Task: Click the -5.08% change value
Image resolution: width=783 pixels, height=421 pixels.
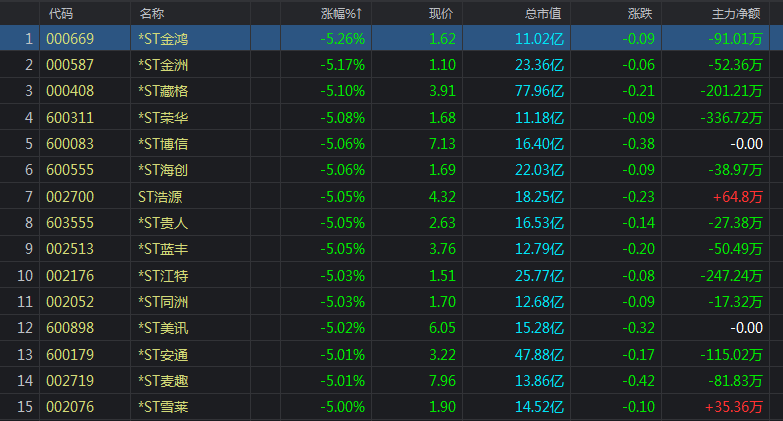Action: pyautogui.click(x=343, y=118)
